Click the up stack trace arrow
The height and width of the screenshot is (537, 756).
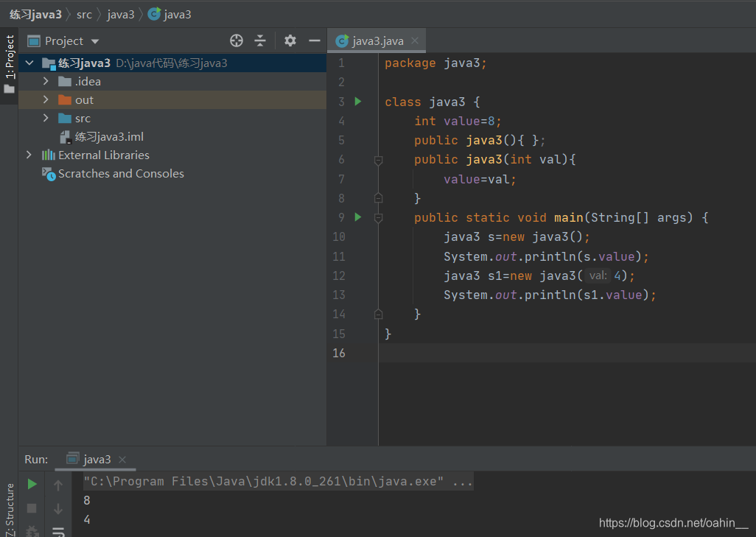coord(58,485)
